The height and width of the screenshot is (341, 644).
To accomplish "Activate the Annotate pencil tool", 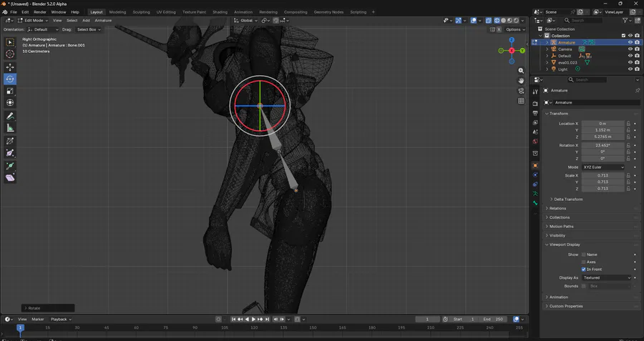I will tap(10, 116).
